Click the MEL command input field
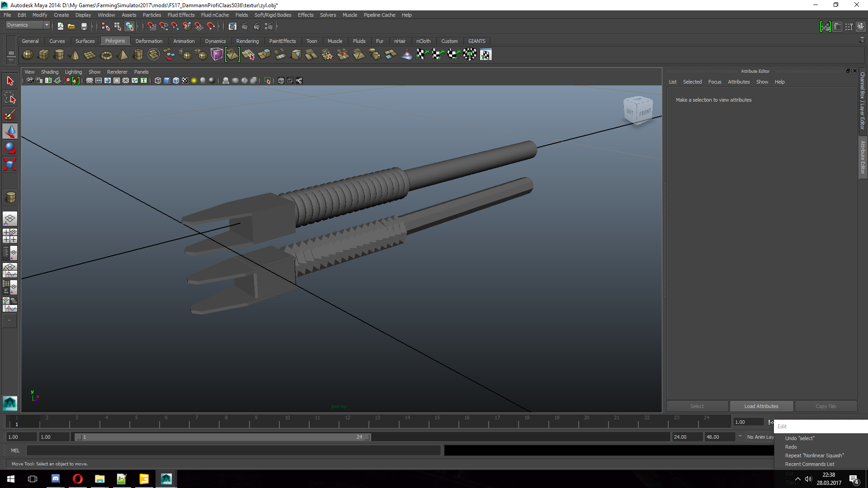 click(x=233, y=450)
